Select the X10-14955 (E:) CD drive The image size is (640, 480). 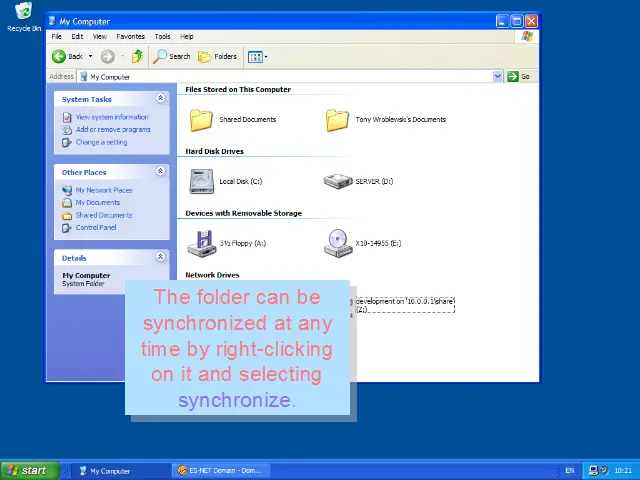[x=337, y=243]
